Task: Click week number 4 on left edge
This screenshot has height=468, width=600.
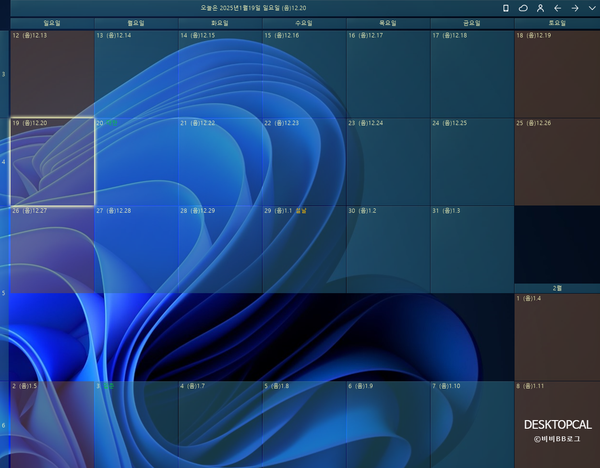Action: click(x=3, y=162)
